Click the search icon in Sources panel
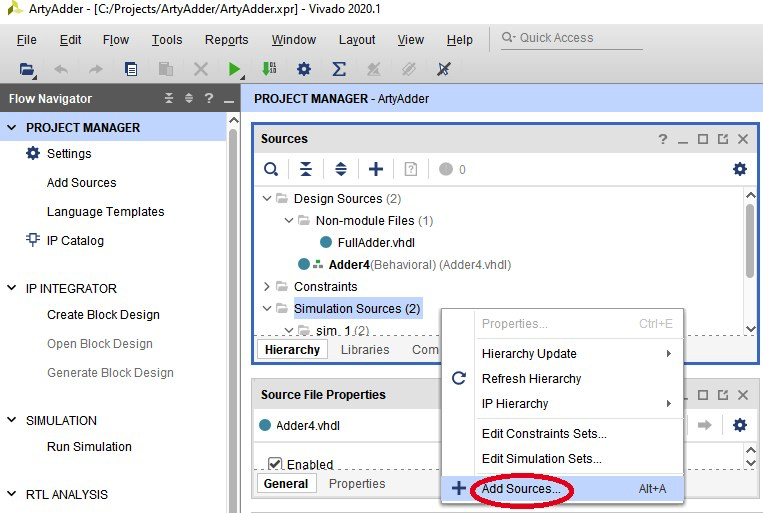The image size is (763, 513). [x=270, y=169]
